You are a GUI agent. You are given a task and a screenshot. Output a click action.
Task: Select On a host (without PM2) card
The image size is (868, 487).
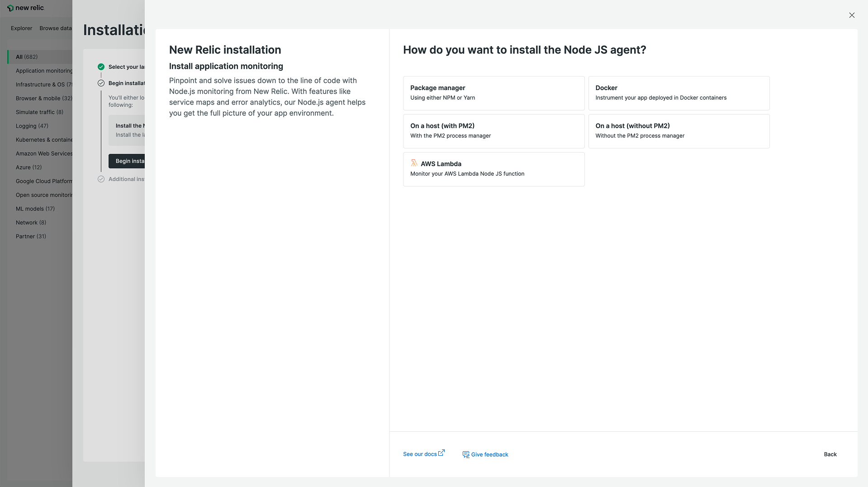[x=678, y=131]
